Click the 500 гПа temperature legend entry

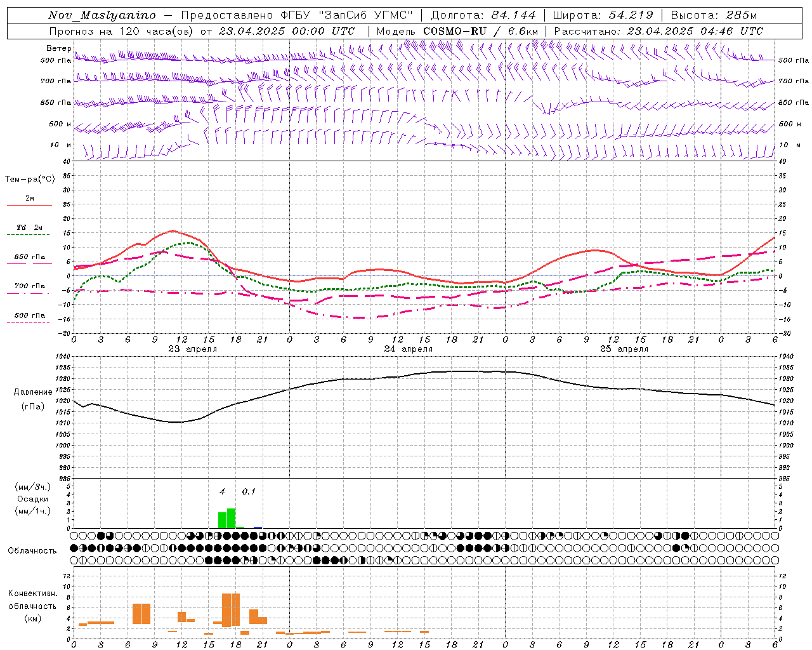tap(30, 315)
